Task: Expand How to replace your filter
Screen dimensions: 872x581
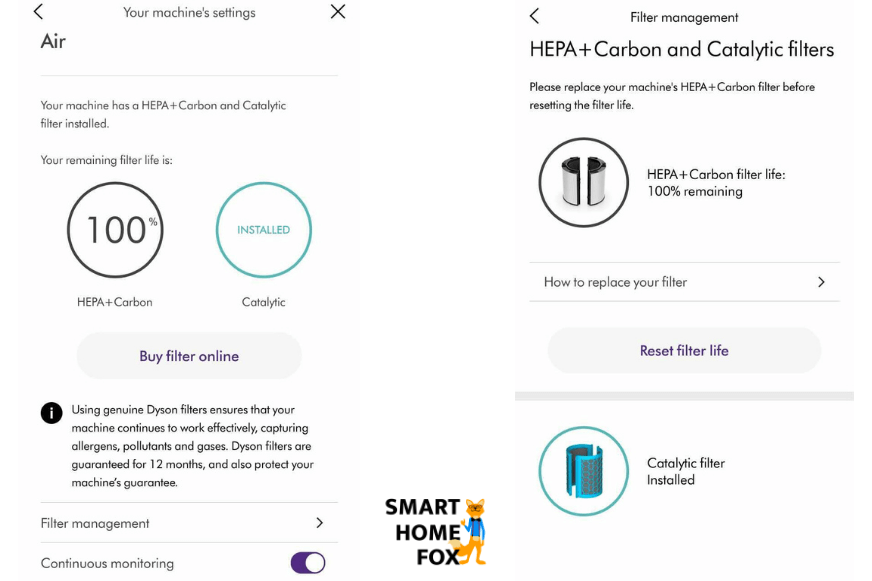Action: pos(684,282)
